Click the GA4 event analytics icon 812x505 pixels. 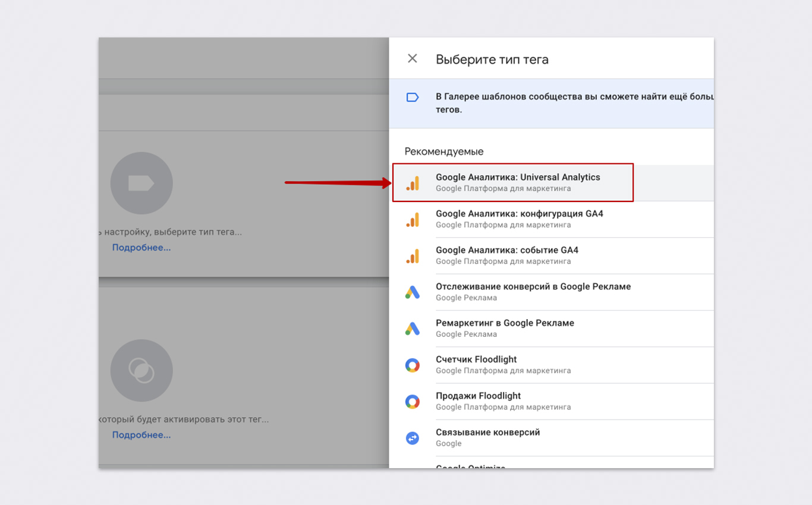click(413, 256)
